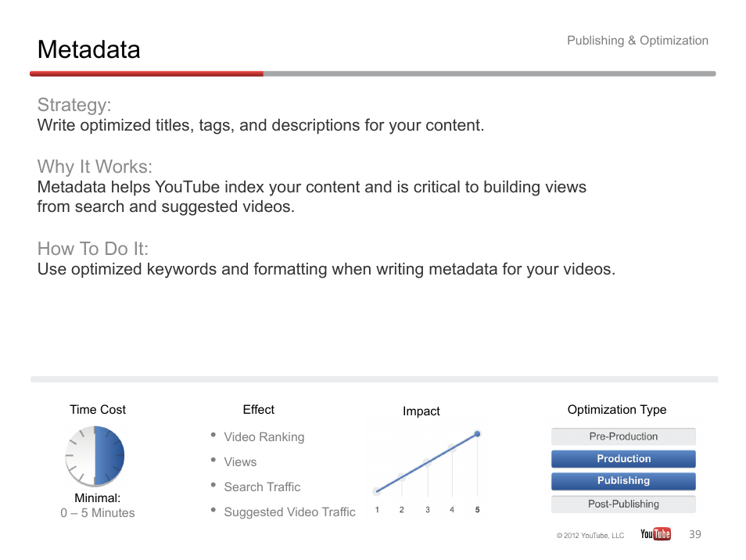Select the Search Traffic effect item
Image resolution: width=746 pixels, height=560 pixels.
tap(262, 487)
